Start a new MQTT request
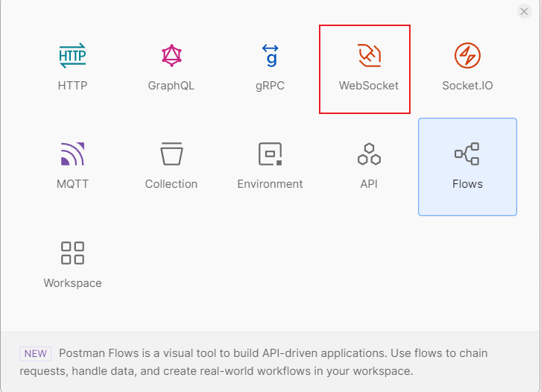The width and height of the screenshot is (541, 392). click(72, 167)
